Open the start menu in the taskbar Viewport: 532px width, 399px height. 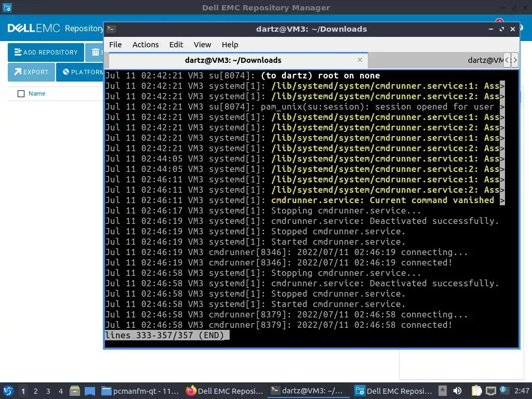click(x=8, y=391)
